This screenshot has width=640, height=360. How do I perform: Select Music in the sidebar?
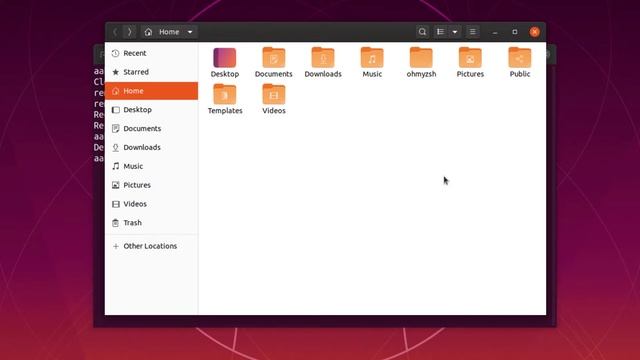(x=151, y=166)
